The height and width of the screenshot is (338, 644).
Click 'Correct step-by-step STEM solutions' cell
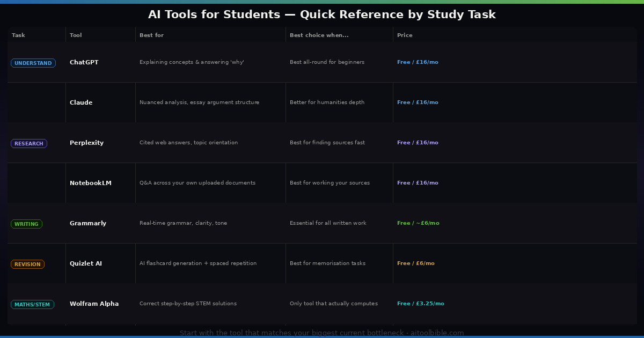(188, 304)
